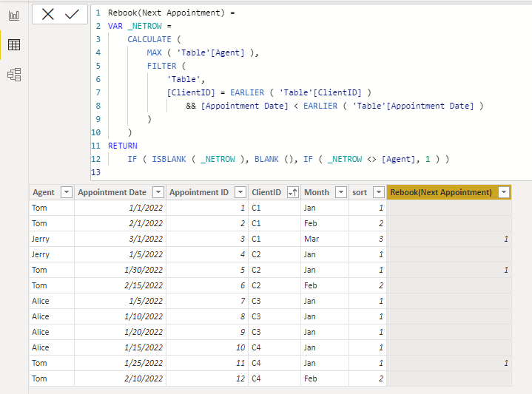The width and height of the screenshot is (532, 394).
Task: Open the Agent column filter dropdown
Action: click(x=67, y=192)
